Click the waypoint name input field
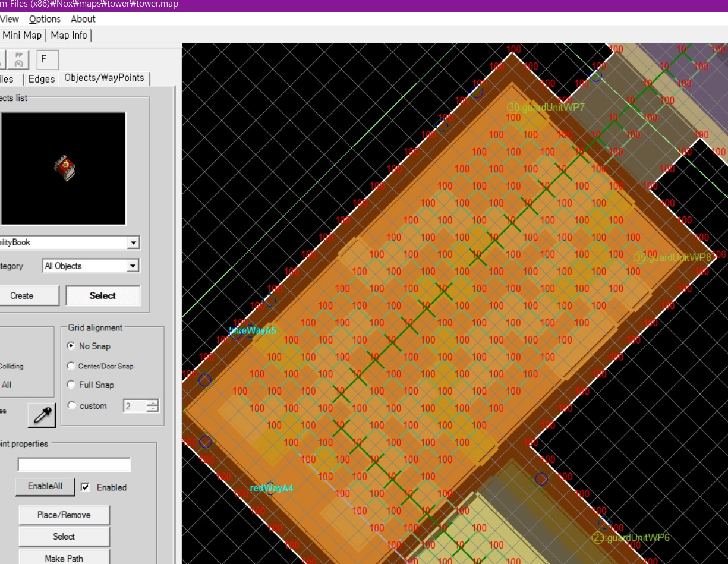 tap(74, 464)
